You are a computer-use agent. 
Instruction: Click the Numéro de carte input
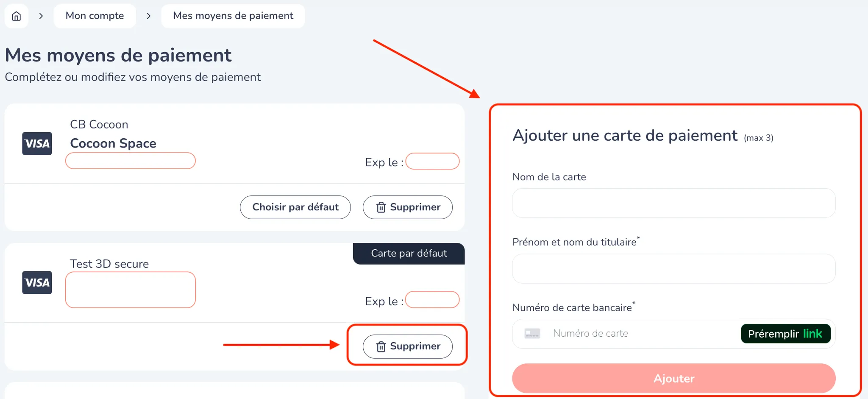pos(640,333)
